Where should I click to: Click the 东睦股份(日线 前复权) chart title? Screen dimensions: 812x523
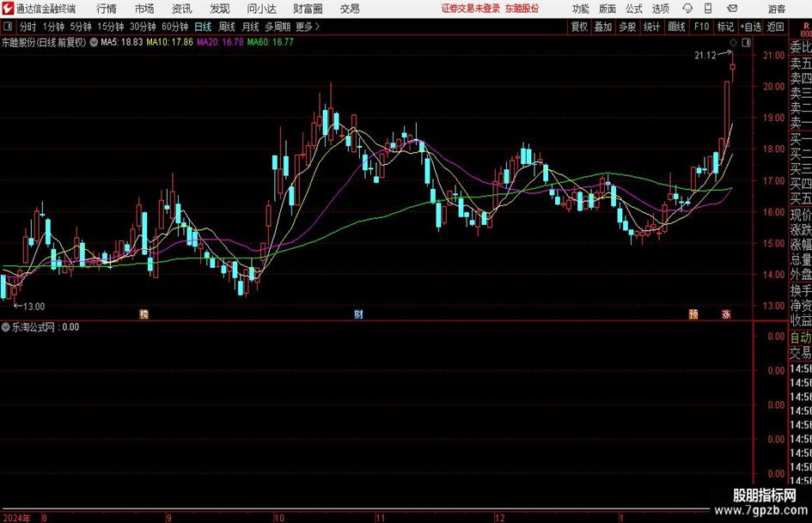[44, 42]
